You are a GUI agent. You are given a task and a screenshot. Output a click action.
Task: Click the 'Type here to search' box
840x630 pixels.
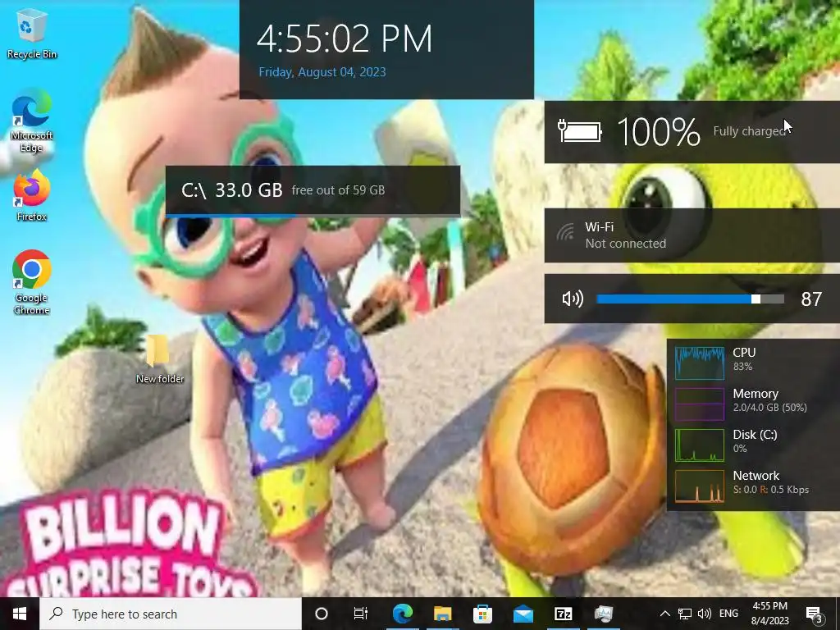171,614
